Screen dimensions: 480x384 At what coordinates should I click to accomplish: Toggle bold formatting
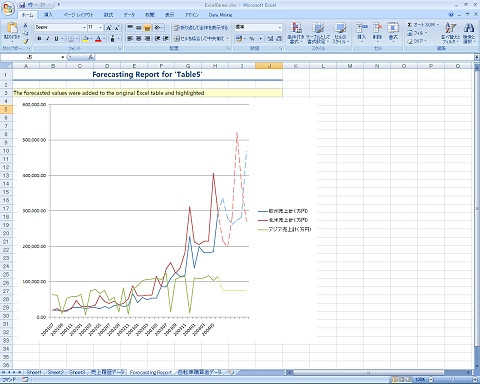(x=39, y=39)
